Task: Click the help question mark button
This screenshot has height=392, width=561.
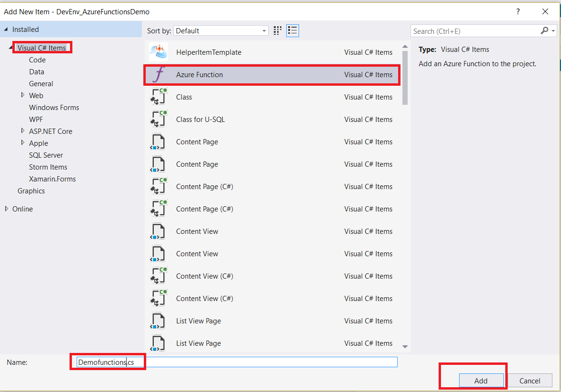Action: [x=518, y=11]
